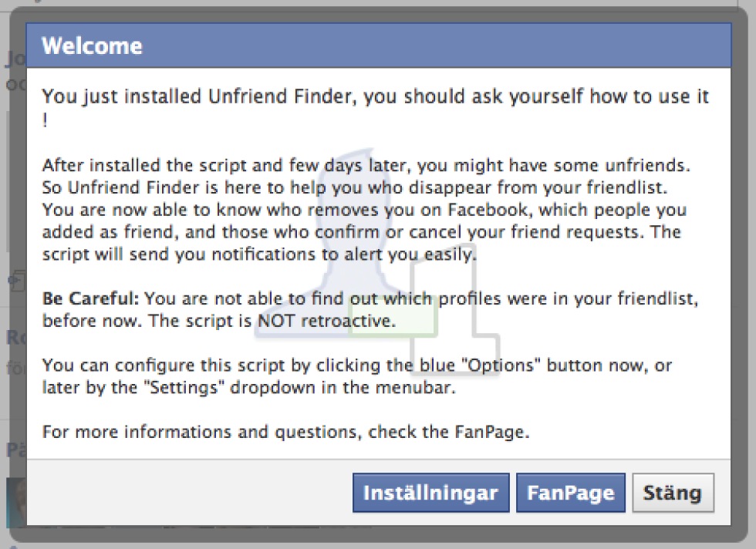Click the empty gray footer left of Inställningar
756x549 pixels.
click(185, 493)
